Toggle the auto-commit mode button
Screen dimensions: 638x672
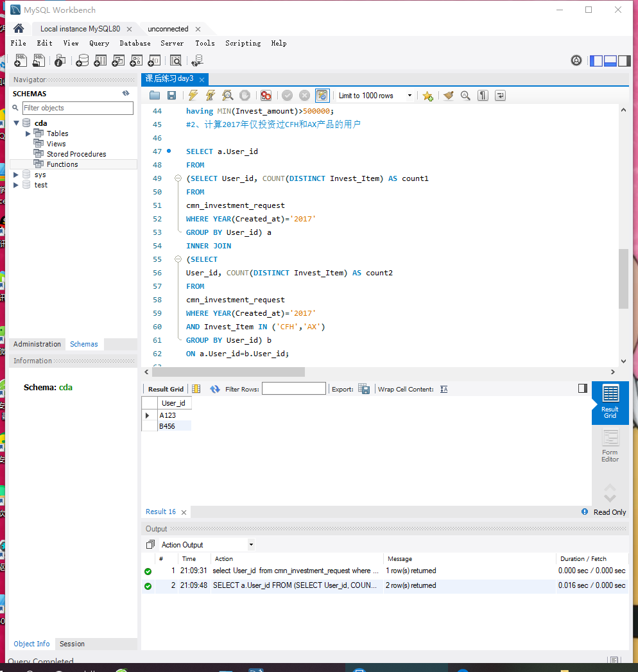(x=322, y=96)
